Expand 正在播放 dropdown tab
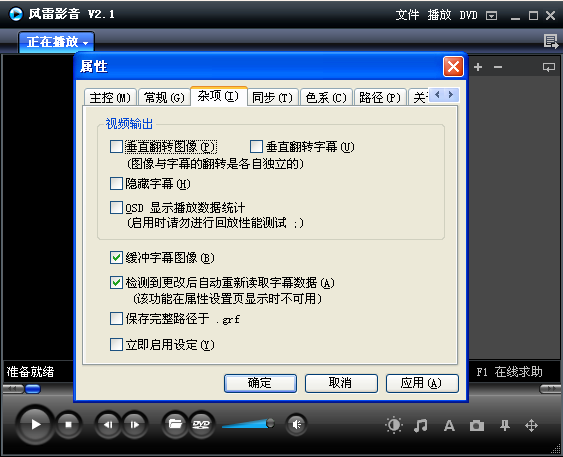The image size is (563, 457). [57, 42]
